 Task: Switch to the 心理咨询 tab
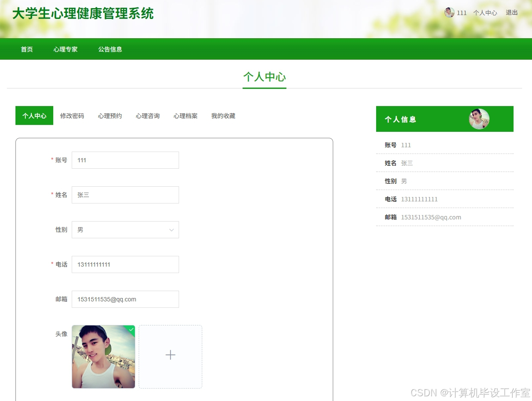tap(147, 115)
